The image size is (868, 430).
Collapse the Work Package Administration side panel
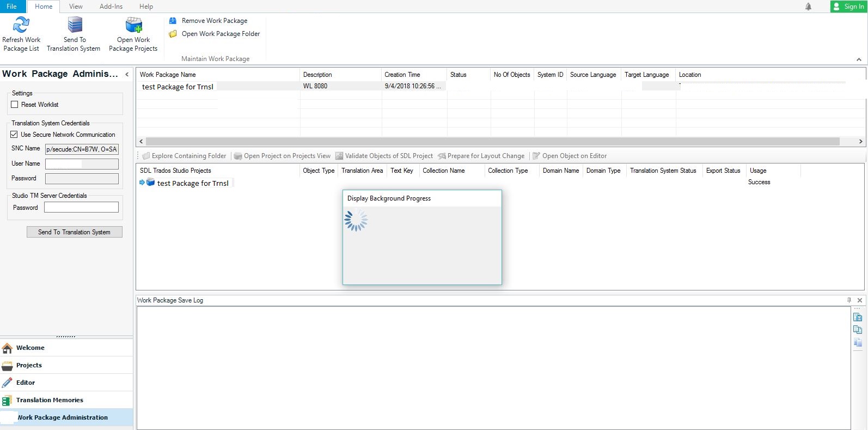[127, 74]
